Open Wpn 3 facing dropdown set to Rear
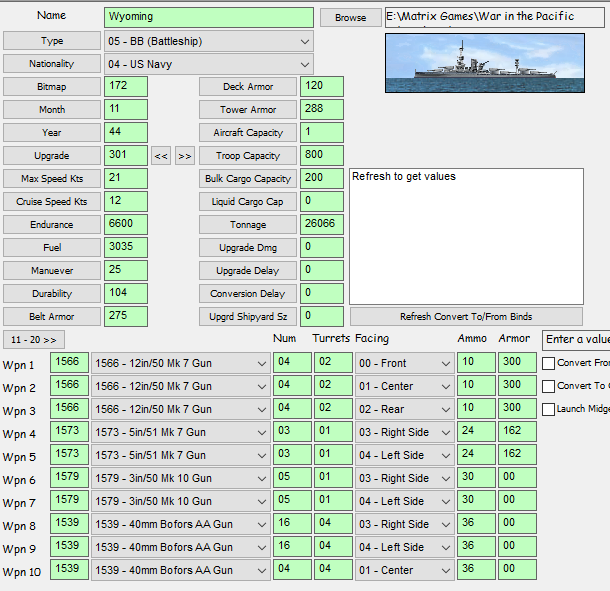 pos(405,409)
